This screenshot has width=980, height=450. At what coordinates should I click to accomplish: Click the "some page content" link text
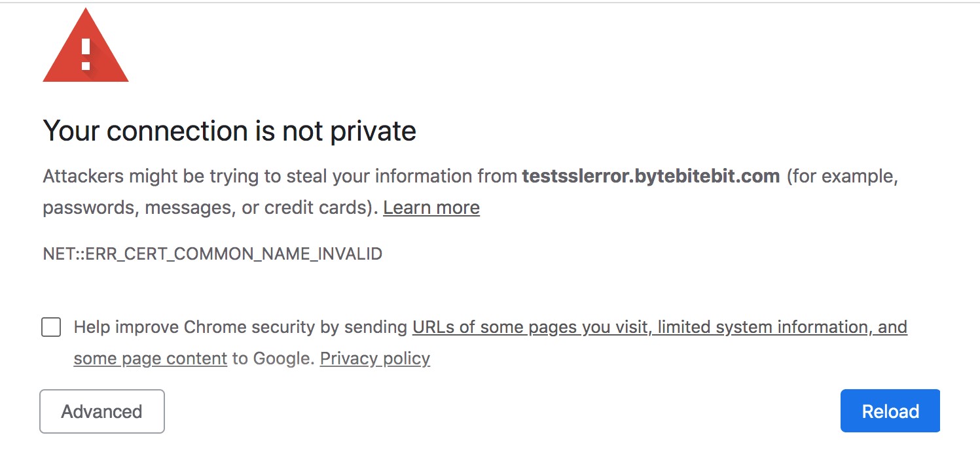(x=151, y=358)
